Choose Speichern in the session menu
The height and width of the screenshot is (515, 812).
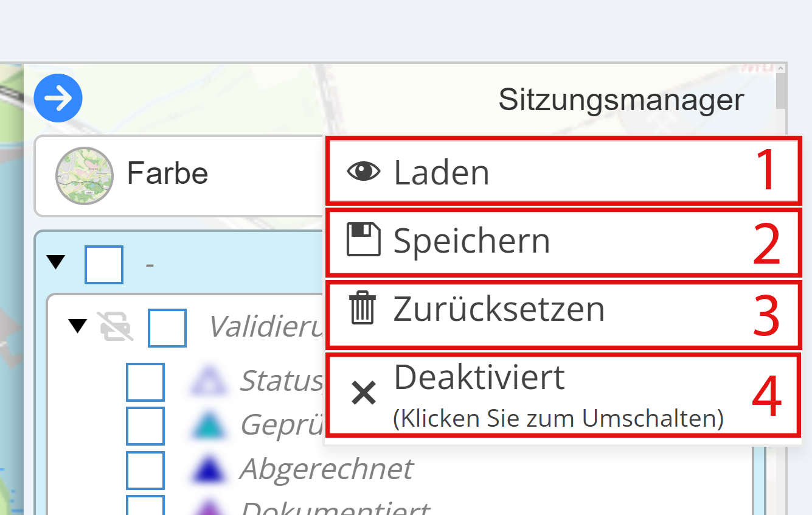point(471,240)
